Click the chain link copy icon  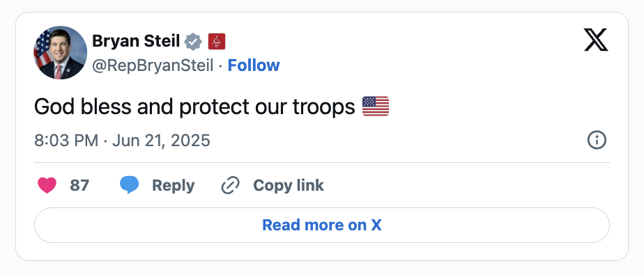tap(231, 186)
